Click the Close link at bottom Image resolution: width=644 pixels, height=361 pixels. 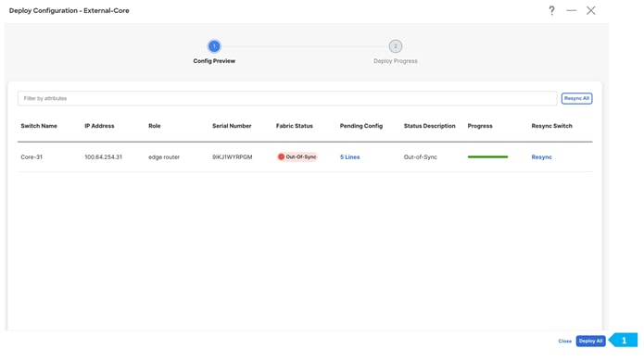coord(564,341)
